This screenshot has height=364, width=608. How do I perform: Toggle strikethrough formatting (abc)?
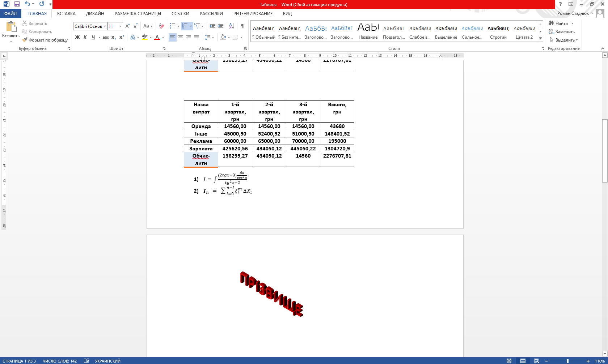pyautogui.click(x=105, y=37)
